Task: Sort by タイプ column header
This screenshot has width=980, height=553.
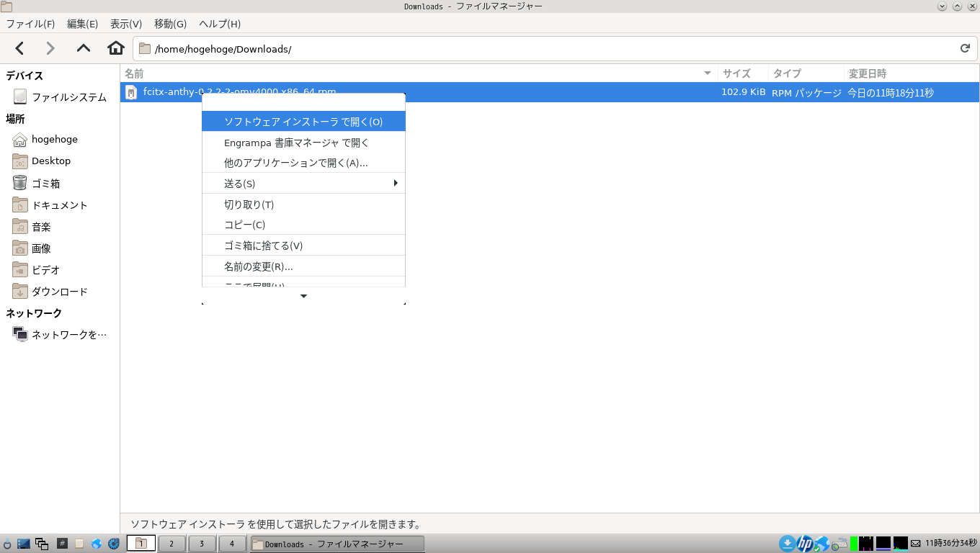Action: point(806,73)
